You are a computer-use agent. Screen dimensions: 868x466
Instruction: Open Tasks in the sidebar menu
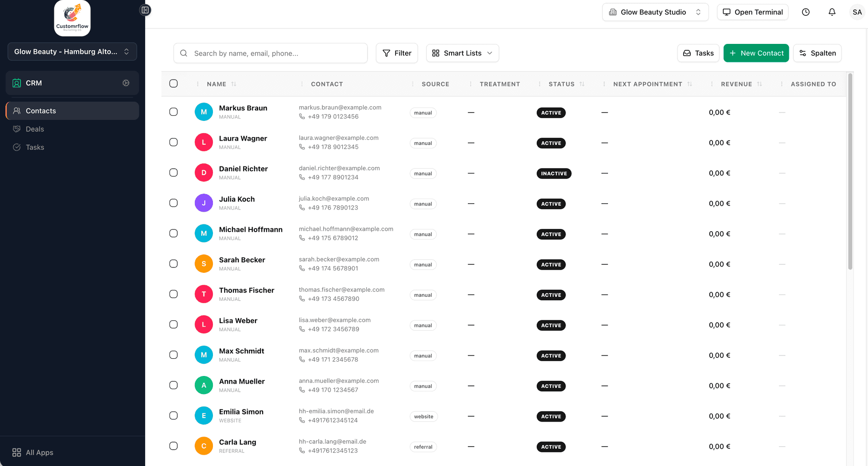tap(35, 147)
